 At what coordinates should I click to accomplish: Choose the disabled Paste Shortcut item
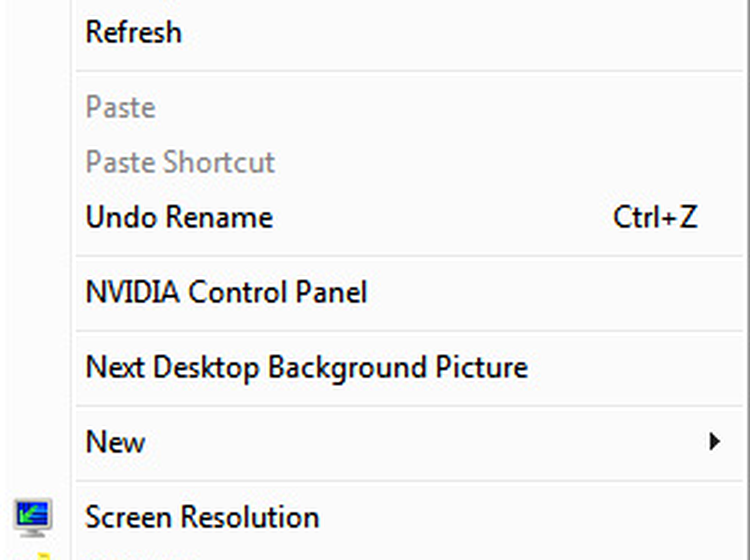click(x=180, y=162)
